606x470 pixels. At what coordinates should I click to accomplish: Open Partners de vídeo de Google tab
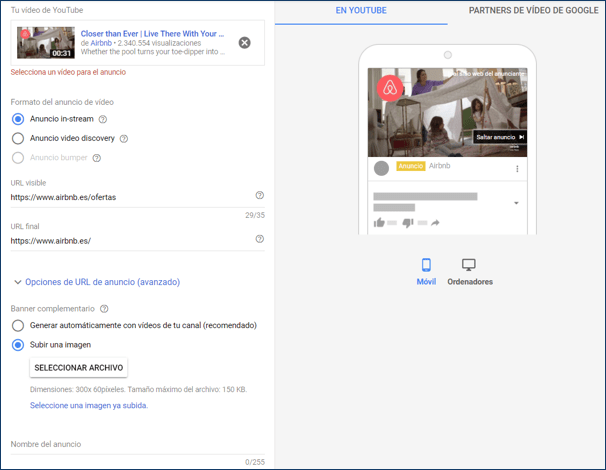tap(533, 11)
